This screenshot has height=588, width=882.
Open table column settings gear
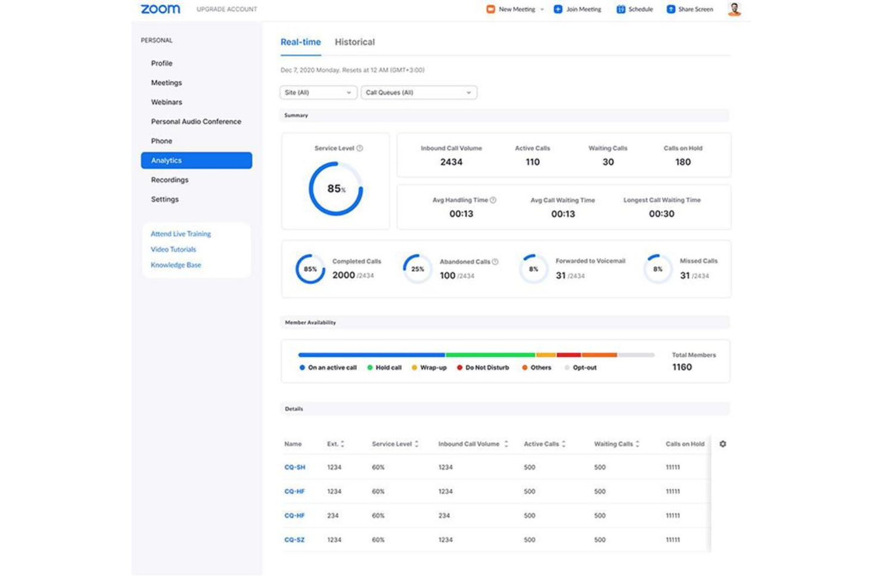click(x=723, y=444)
